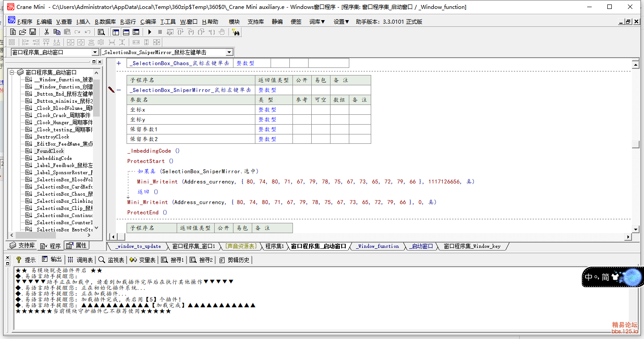Click the Save floppy disk icon
This screenshot has width=644, height=339.
point(32,32)
